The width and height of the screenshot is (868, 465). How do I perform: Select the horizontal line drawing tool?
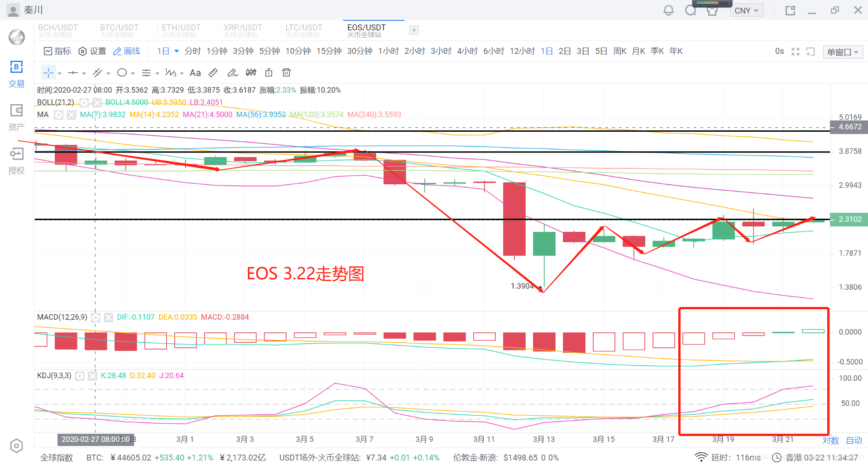click(x=73, y=72)
